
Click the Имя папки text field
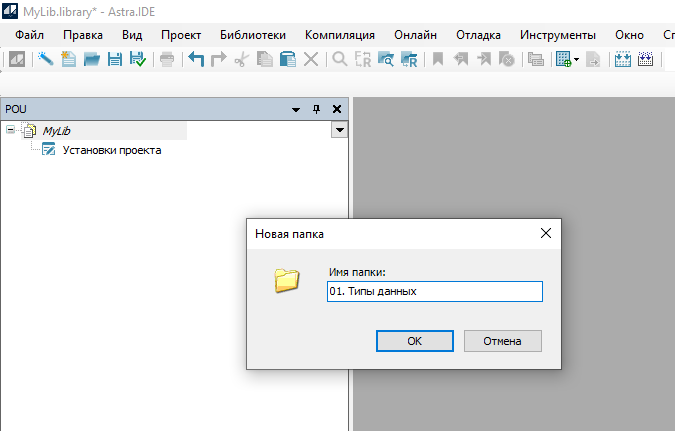click(x=434, y=291)
